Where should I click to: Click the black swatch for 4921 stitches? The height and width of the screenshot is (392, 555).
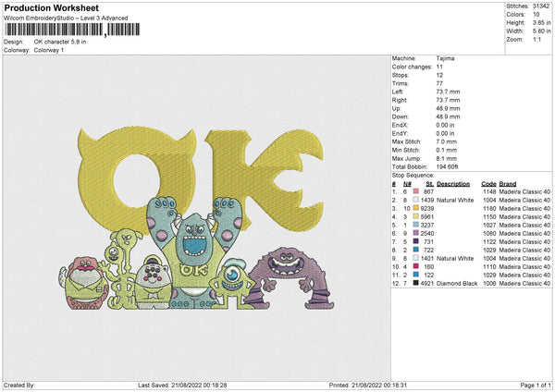(415, 283)
